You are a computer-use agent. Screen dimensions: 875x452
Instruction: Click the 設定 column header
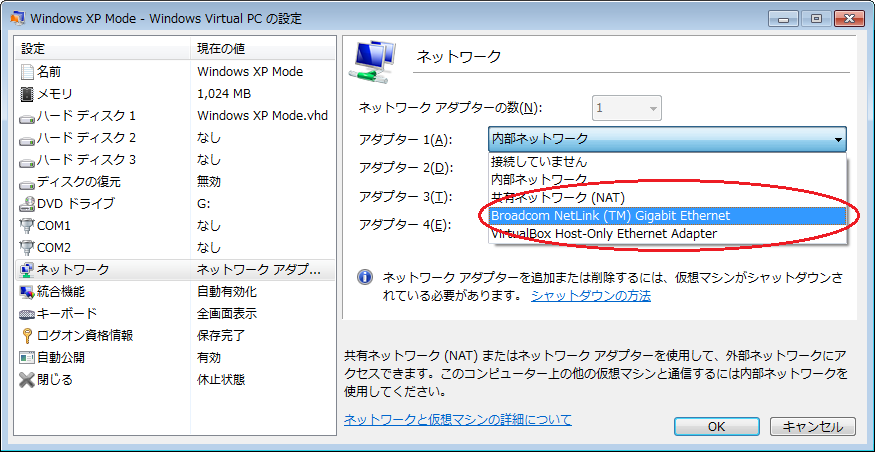coord(34,49)
